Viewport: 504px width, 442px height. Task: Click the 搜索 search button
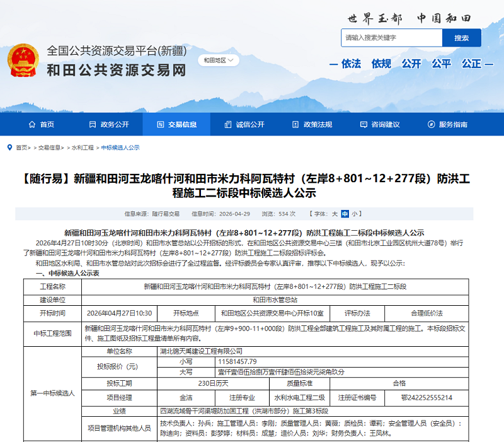[x=462, y=38]
